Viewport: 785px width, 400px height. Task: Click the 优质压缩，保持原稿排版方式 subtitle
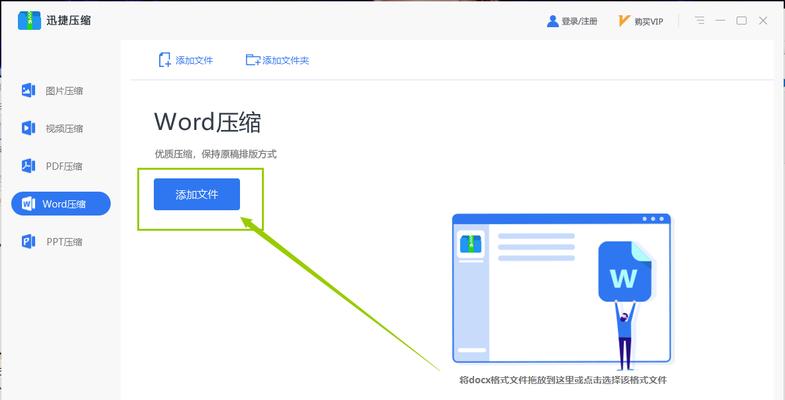[x=215, y=155]
